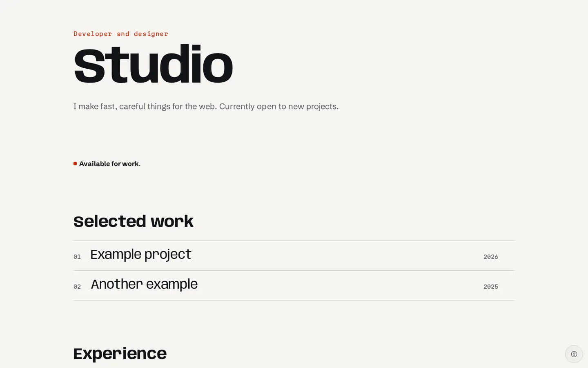This screenshot has width=588, height=368.
Task: Click the 2026 year label
Action: click(490, 257)
